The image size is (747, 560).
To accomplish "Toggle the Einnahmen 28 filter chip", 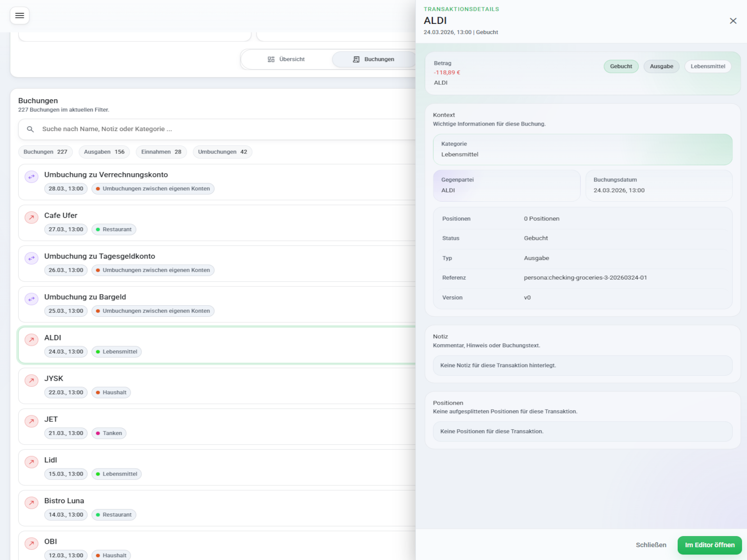I will [161, 152].
